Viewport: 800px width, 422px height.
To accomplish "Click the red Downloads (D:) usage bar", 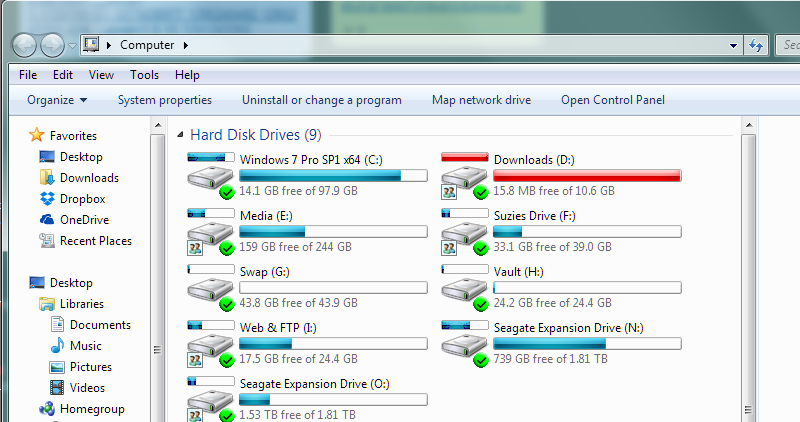I will [x=587, y=176].
